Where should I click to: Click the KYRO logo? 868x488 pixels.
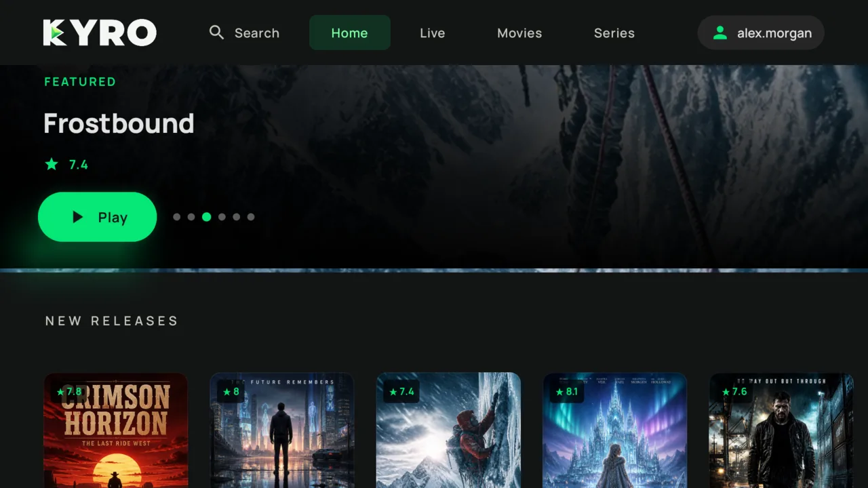[100, 33]
